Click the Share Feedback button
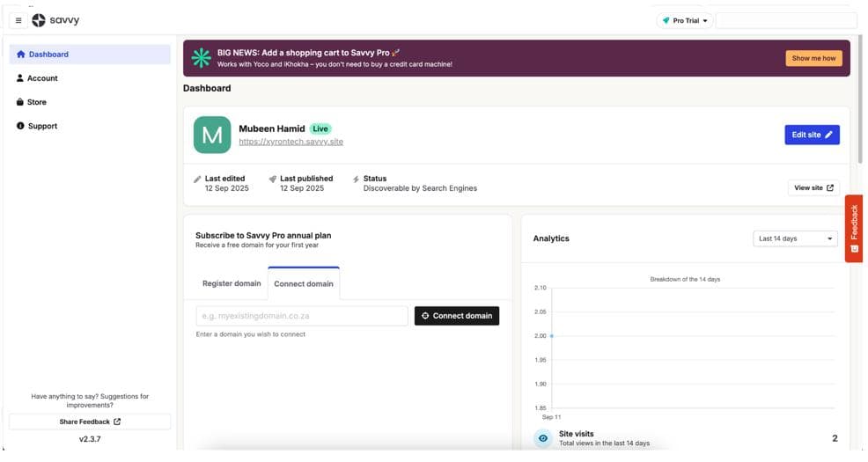Image resolution: width=868 pixels, height=462 pixels. pos(90,422)
